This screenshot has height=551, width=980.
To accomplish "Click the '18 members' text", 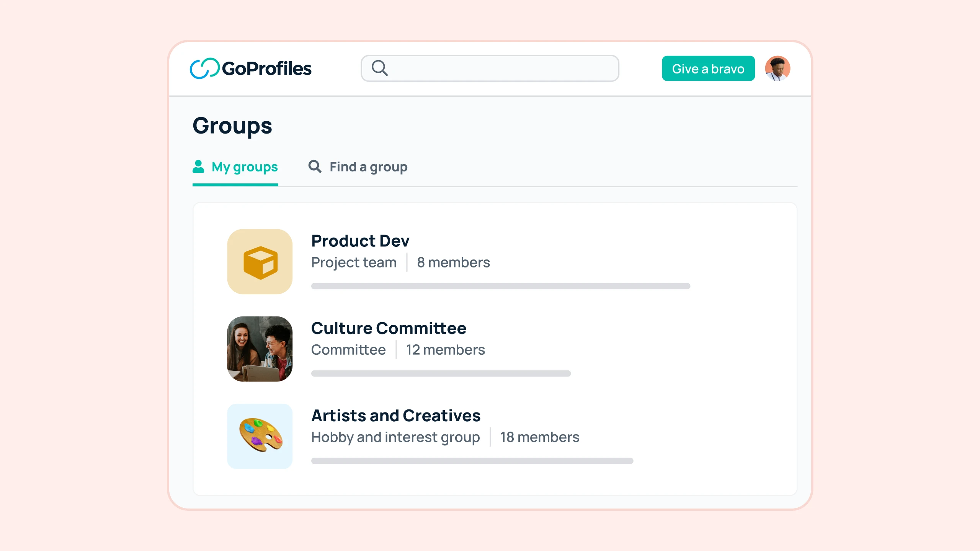I will pyautogui.click(x=540, y=437).
